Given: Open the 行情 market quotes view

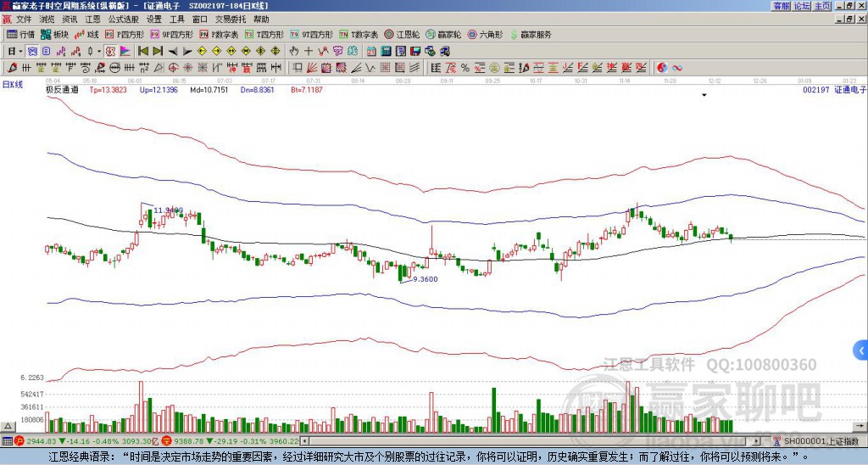Looking at the screenshot, I should [x=20, y=34].
